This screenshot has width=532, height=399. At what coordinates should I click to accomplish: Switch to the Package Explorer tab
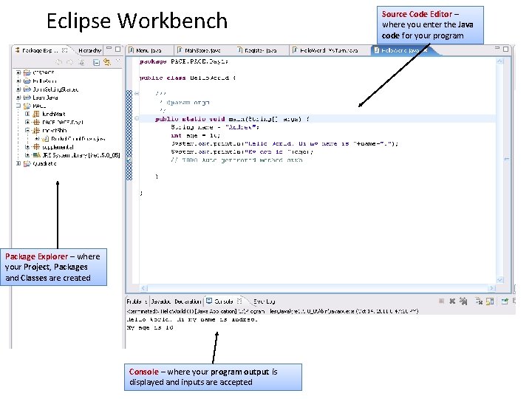click(x=41, y=50)
